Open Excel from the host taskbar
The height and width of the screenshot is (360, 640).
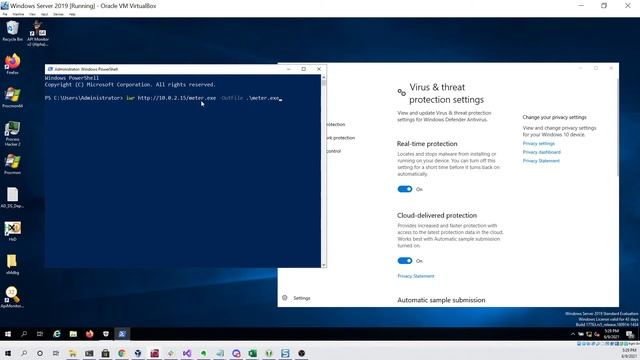coord(252,353)
